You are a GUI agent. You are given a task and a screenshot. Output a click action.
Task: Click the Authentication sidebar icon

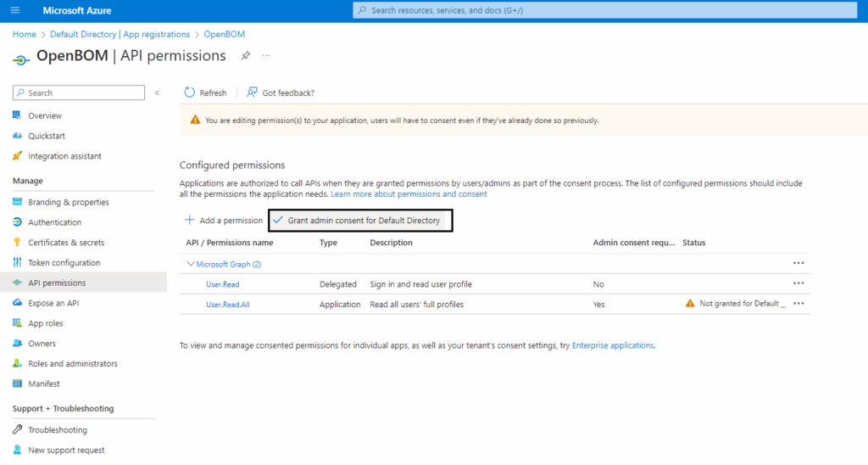click(17, 222)
